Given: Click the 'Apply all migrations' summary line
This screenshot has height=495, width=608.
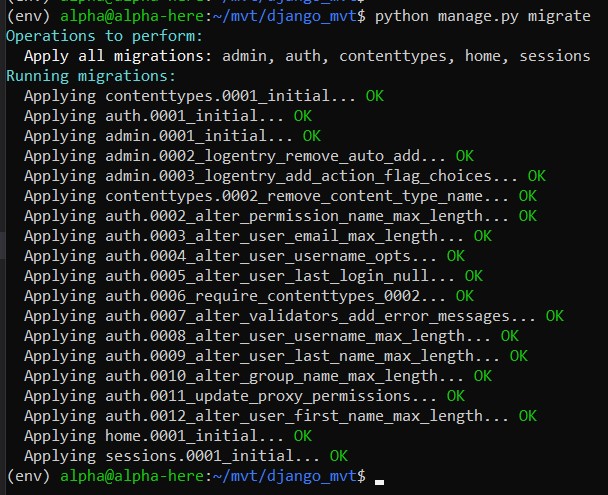Looking at the screenshot, I should [x=300, y=56].
